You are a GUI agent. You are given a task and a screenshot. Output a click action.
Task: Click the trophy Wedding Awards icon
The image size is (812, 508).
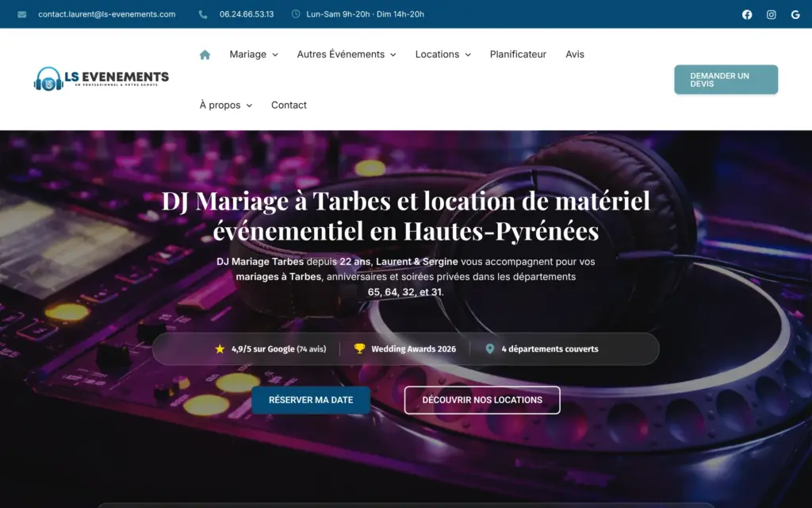[359, 349]
